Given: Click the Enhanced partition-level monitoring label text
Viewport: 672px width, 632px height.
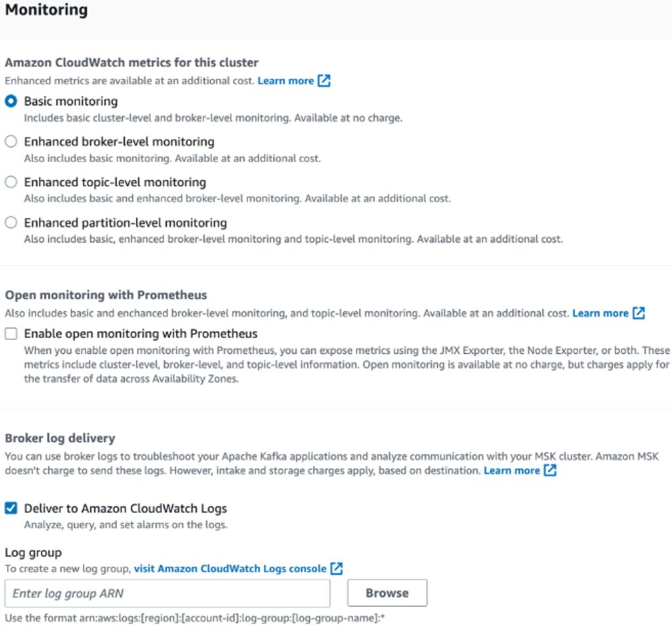Looking at the screenshot, I should click(x=125, y=222).
